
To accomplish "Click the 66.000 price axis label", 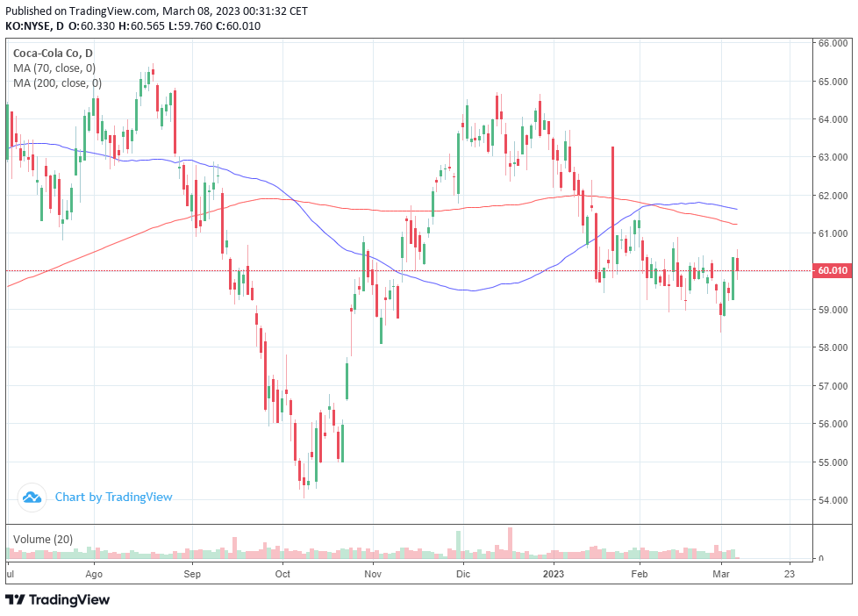I will click(x=833, y=43).
